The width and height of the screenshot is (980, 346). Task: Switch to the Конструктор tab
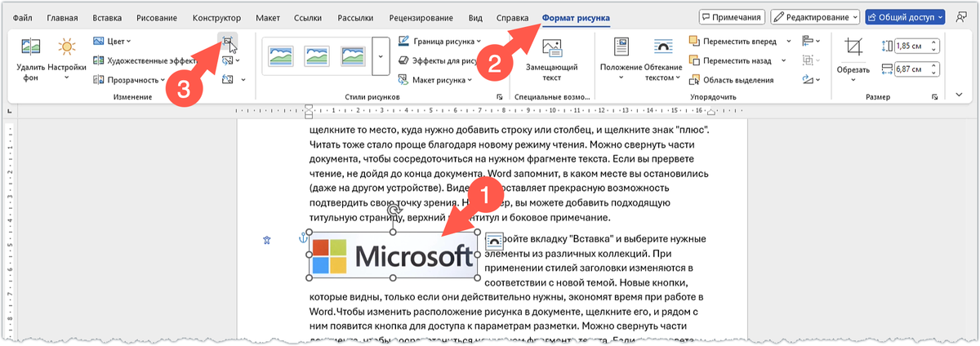pyautogui.click(x=216, y=17)
